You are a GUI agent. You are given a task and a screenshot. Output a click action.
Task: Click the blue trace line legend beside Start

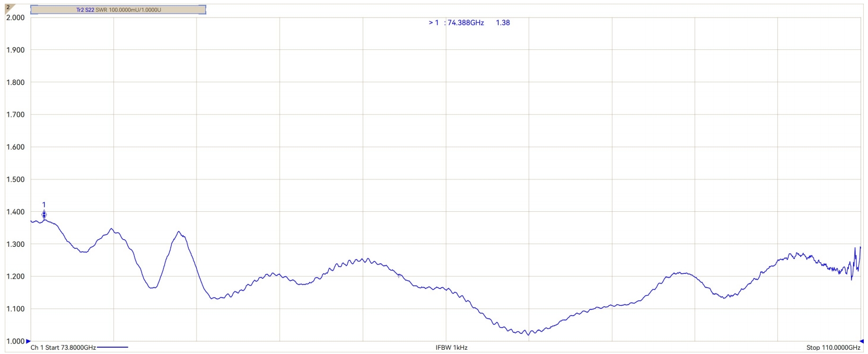point(112,348)
